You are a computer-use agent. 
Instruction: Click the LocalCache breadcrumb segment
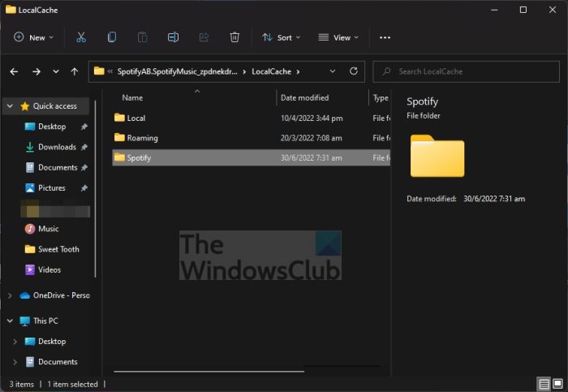[x=271, y=71]
